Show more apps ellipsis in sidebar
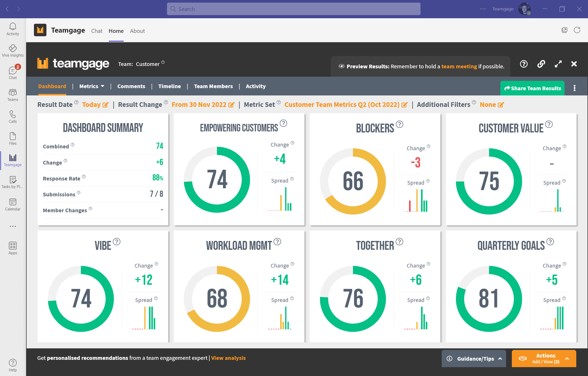This screenshot has width=588, height=376. 13,226
